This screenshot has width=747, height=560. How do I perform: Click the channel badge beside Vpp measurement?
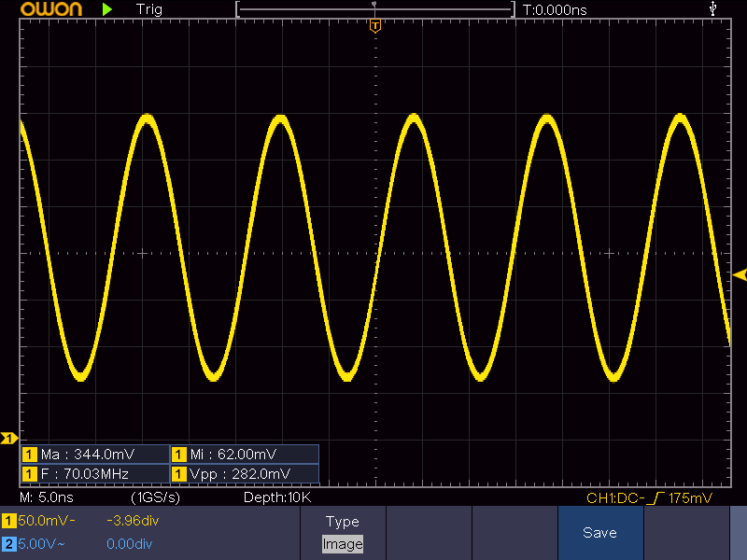[179, 474]
